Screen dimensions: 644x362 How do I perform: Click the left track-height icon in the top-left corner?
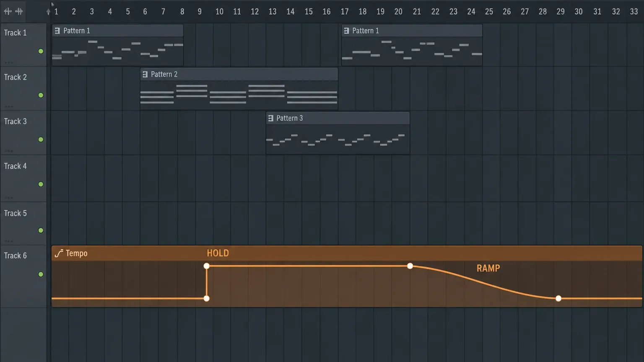pos(8,11)
